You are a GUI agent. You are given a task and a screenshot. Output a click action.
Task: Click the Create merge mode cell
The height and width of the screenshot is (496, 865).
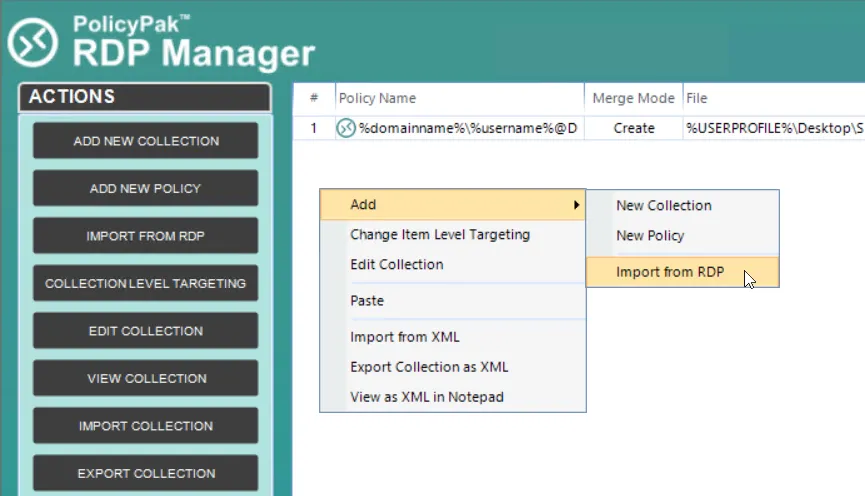[634, 128]
